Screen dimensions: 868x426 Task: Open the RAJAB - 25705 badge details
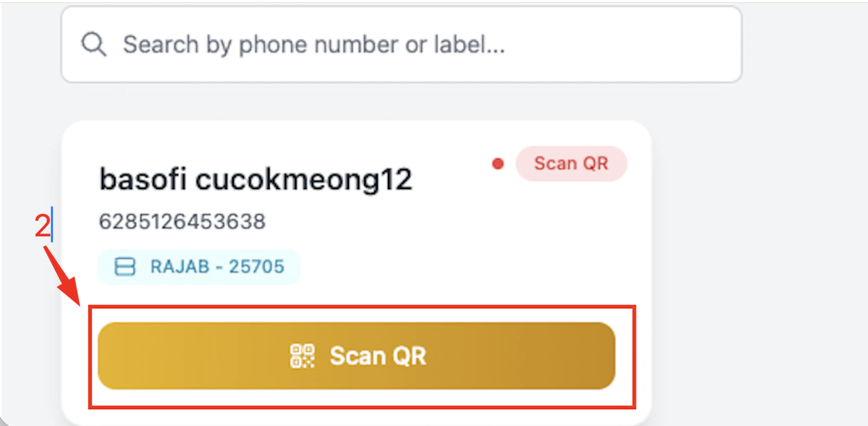[199, 267]
